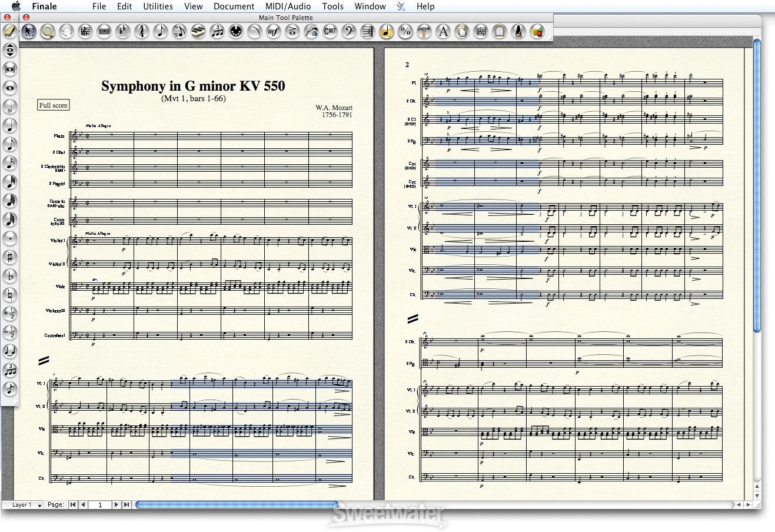Screen dimensions: 775x532
Task: Open the Edit menu
Action: coord(124,6)
